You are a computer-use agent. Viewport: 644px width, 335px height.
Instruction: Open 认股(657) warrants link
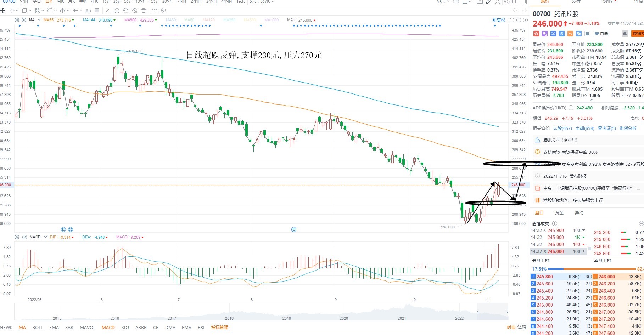562,129
